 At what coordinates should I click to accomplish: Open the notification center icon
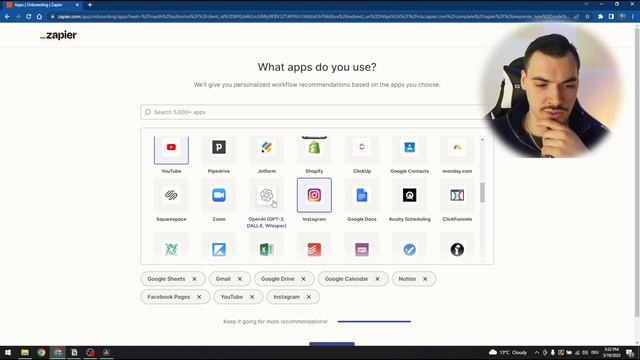631,353
